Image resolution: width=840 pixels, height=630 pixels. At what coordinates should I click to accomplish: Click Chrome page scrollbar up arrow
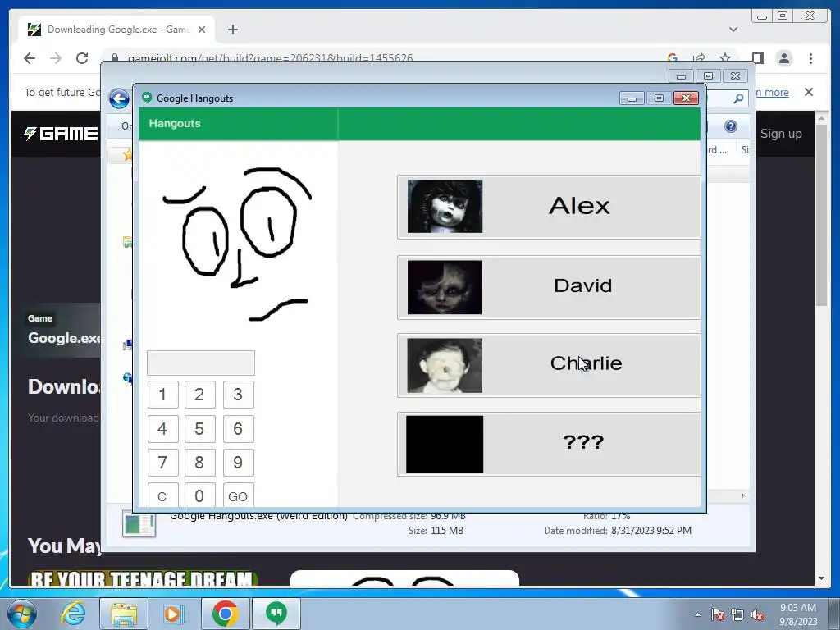tap(822, 117)
